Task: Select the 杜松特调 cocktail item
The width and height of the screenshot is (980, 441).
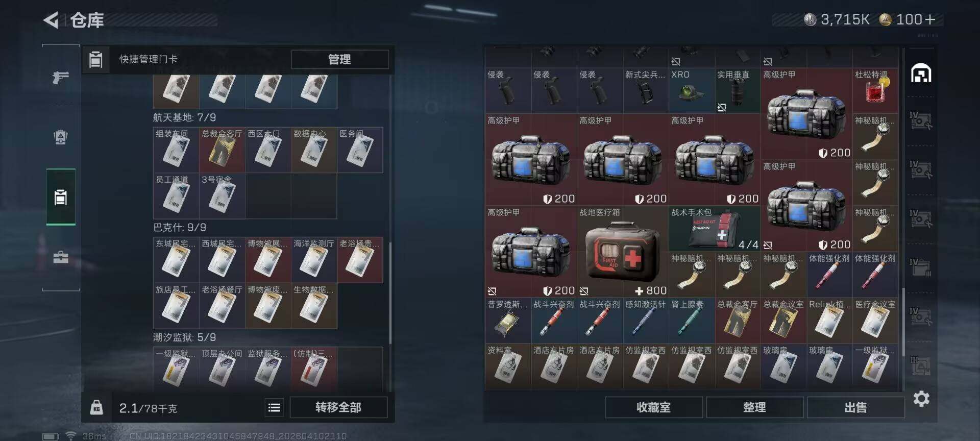Action: tap(875, 91)
